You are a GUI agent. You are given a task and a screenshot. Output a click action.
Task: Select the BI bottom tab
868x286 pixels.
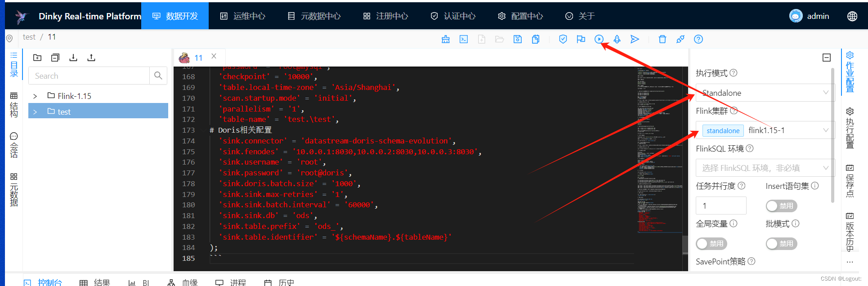(139, 282)
